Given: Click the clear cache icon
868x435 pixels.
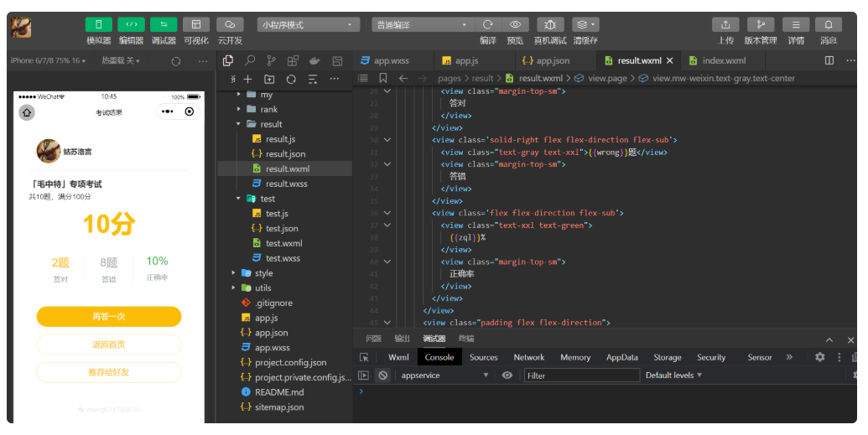Looking at the screenshot, I should [x=585, y=24].
